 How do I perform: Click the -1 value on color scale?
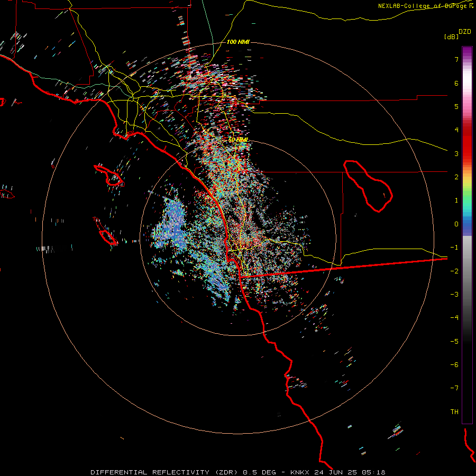pyautogui.click(x=454, y=248)
